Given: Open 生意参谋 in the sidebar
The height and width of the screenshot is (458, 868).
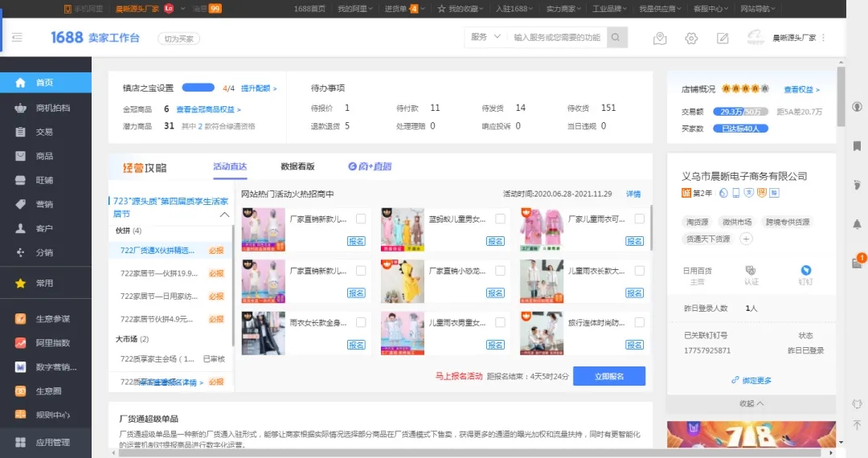Looking at the screenshot, I should pyautogui.click(x=46, y=319).
